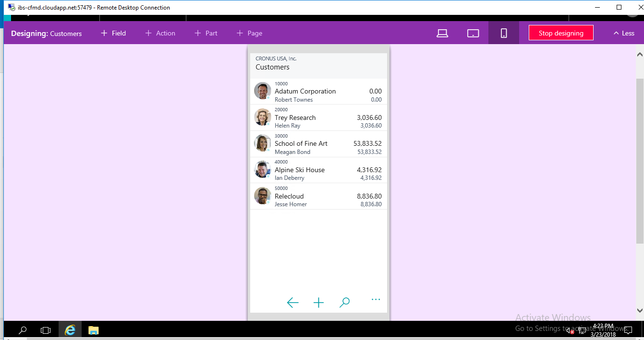Tap the back arrow icon
The width and height of the screenshot is (644, 340).
[292, 302]
